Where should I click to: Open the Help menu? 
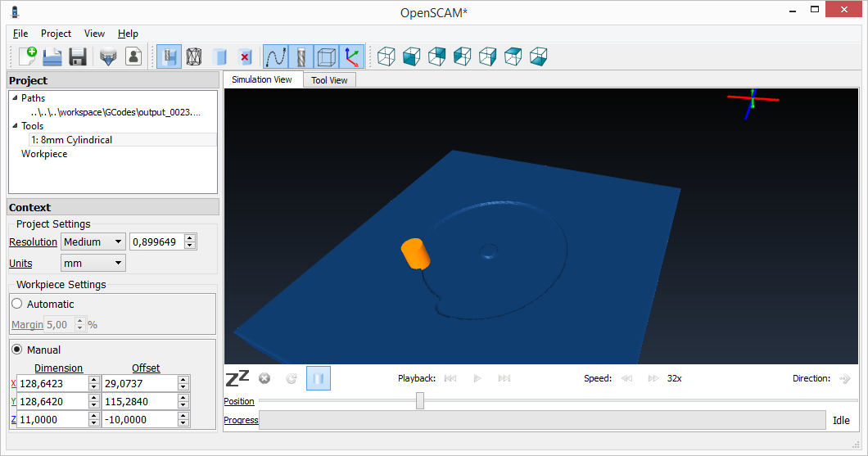click(x=128, y=34)
